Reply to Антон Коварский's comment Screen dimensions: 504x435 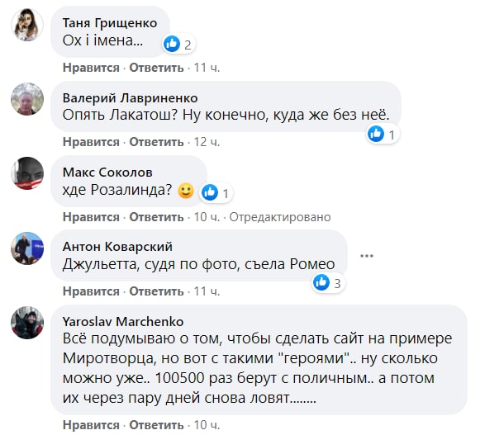(155, 291)
